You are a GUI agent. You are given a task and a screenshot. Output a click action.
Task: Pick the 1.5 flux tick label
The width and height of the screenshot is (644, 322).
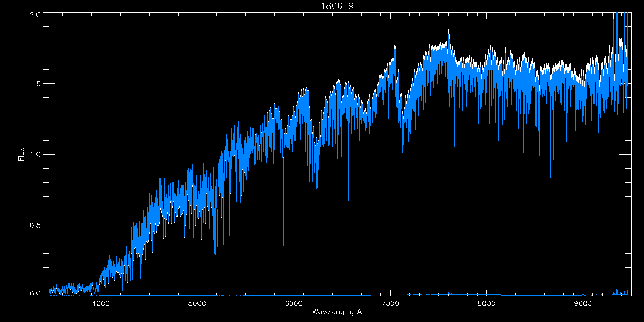tap(34, 84)
